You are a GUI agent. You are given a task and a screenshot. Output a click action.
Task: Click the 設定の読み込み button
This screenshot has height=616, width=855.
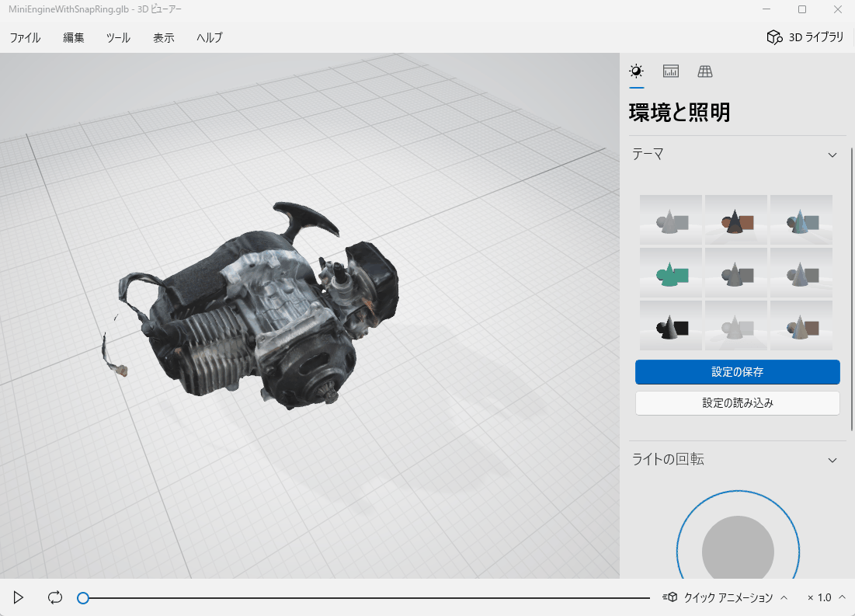[737, 402]
